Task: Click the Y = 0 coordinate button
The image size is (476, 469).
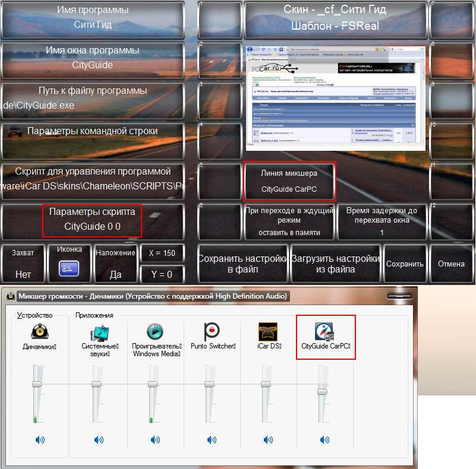Action: click(x=162, y=274)
